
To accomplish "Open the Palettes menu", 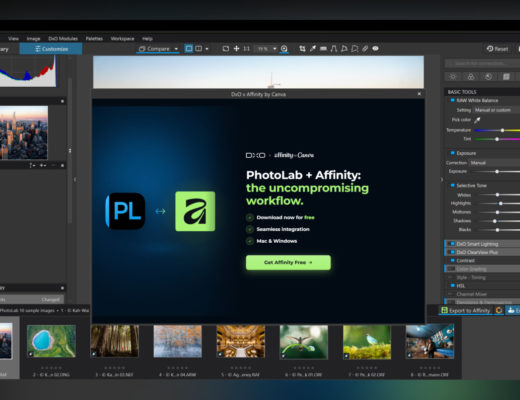I will (x=94, y=39).
